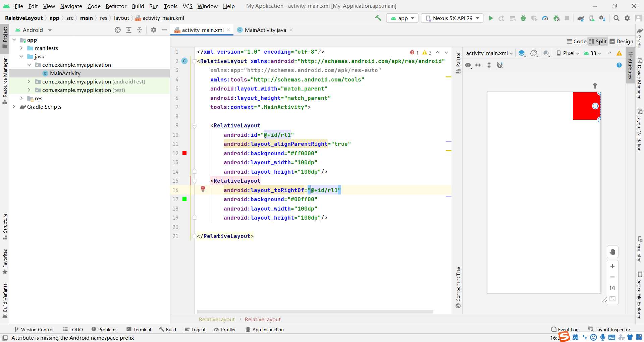The width and height of the screenshot is (644, 342).
Task: Open the Refactor menu
Action: tap(116, 6)
